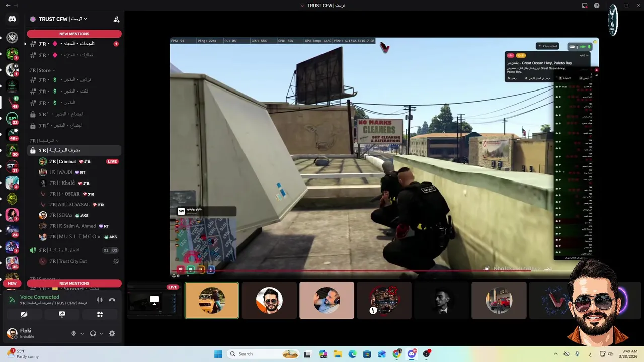Open User Settings gear

click(112, 333)
